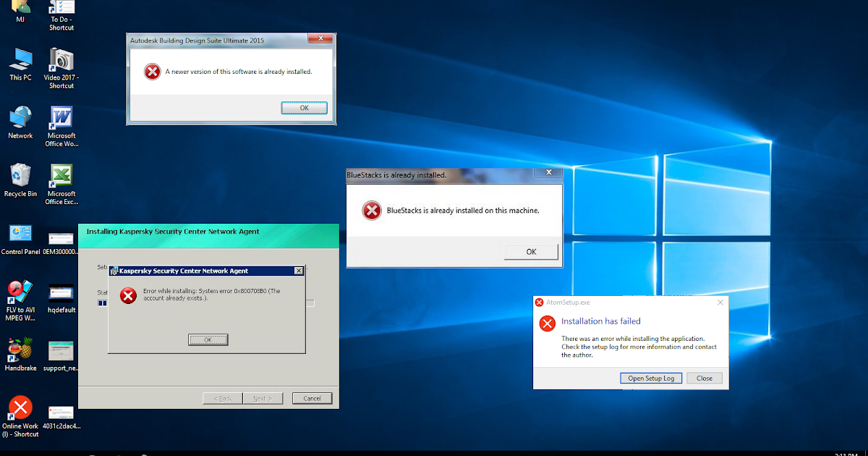This screenshot has height=456, width=868.
Task: Click the 'A newer version of this software' message
Action: tap(239, 72)
